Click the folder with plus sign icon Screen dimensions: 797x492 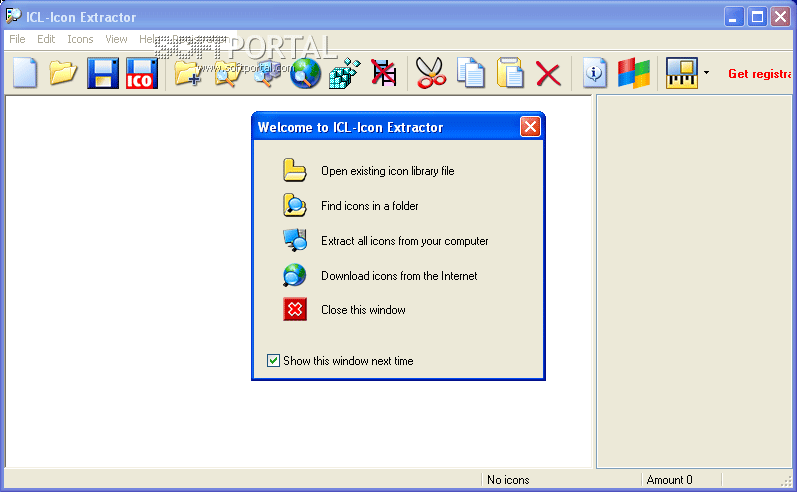(x=187, y=73)
